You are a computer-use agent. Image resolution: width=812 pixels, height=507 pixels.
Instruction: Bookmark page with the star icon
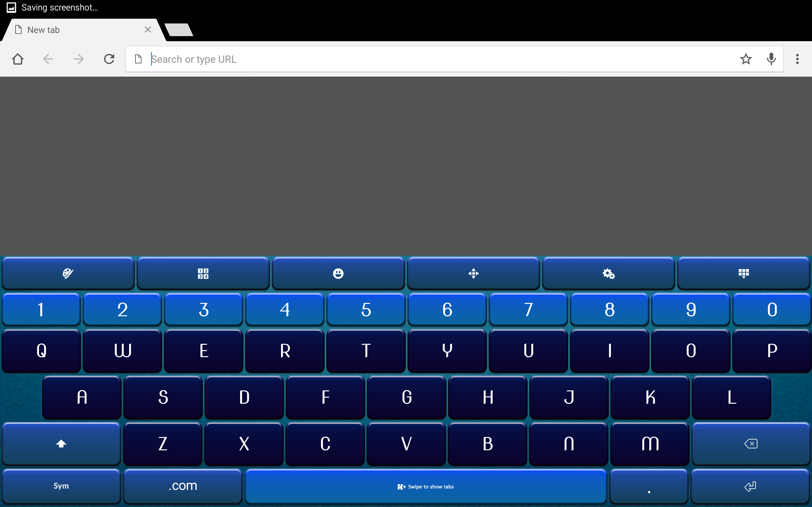point(746,59)
